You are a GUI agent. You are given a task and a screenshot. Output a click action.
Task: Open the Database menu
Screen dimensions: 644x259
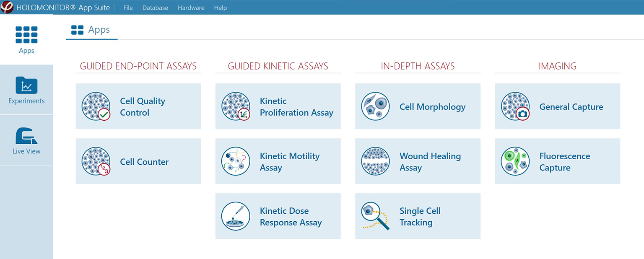pyautogui.click(x=155, y=8)
